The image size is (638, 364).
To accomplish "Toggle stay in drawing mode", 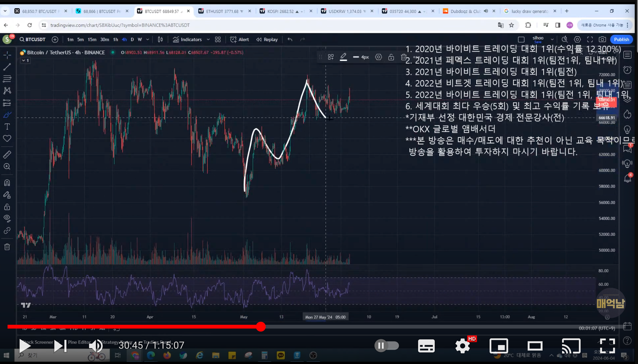I will point(7,195).
